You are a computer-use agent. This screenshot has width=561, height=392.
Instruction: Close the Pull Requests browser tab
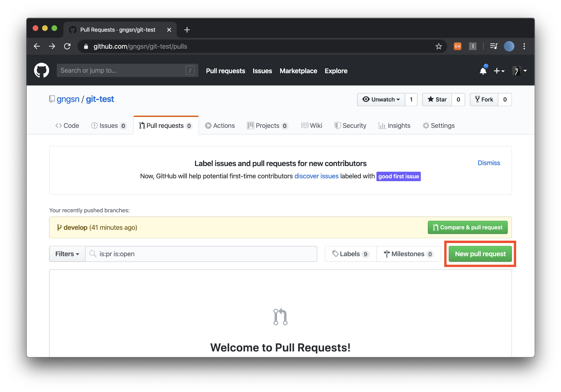pos(169,30)
